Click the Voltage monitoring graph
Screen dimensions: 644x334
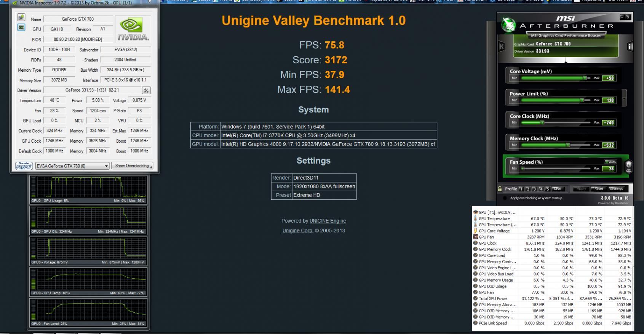tap(88, 251)
